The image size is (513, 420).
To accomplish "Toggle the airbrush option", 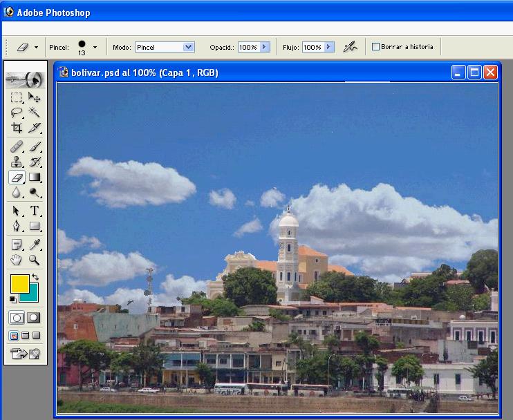I will pyautogui.click(x=350, y=47).
